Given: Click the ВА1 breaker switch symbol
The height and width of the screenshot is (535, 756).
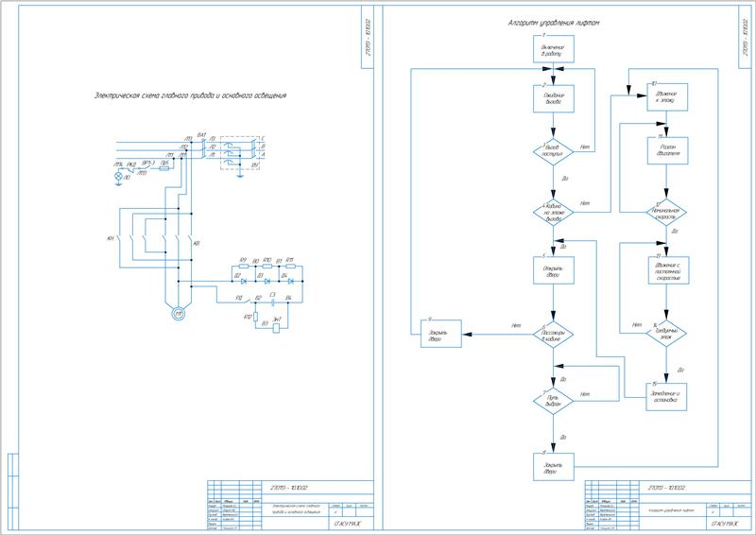Looking at the screenshot, I should [203, 148].
